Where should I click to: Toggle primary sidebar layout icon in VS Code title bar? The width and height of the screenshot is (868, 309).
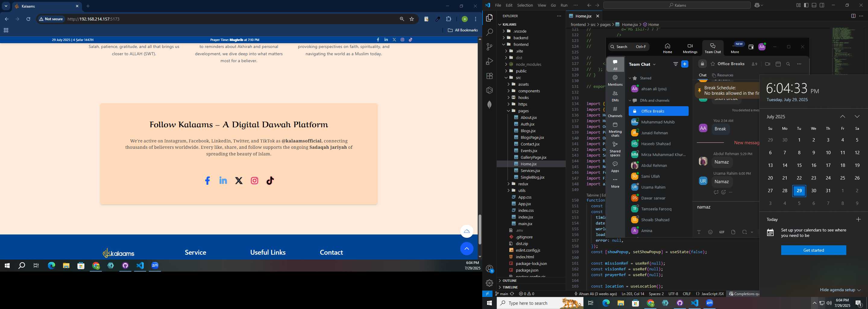pos(806,5)
